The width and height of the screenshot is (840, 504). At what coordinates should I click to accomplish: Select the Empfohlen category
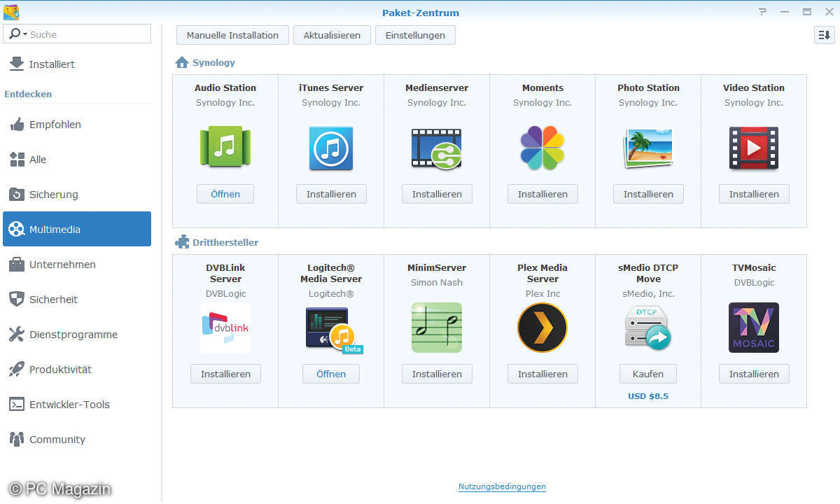coord(77,125)
